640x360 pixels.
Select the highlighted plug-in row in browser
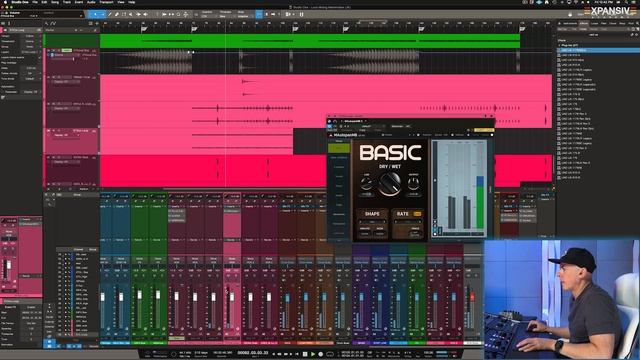(x=598, y=50)
